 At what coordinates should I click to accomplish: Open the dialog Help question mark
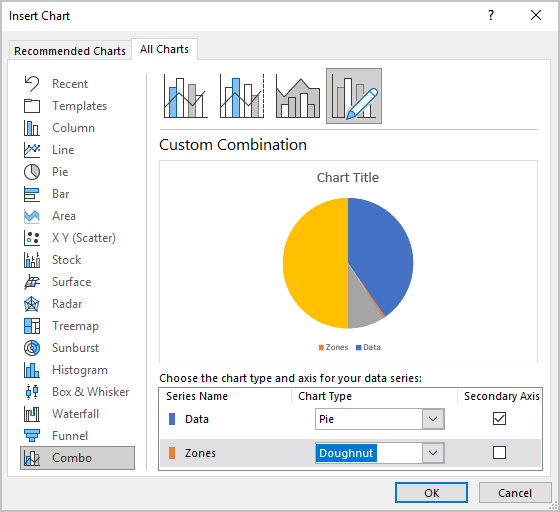[x=491, y=15]
